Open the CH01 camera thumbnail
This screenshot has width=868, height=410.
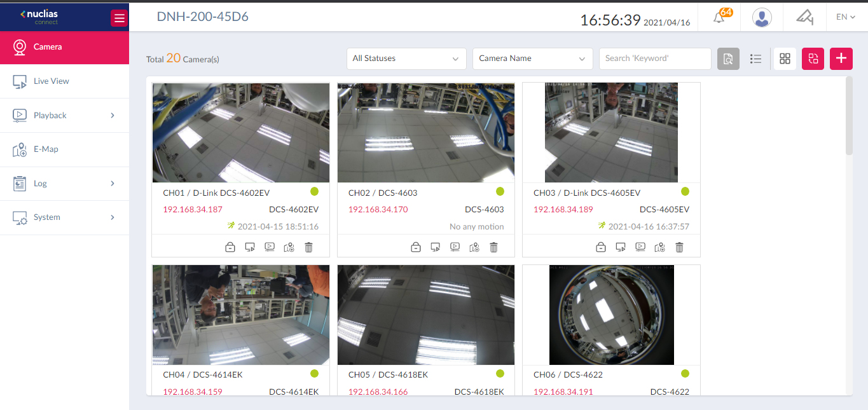[x=241, y=132]
